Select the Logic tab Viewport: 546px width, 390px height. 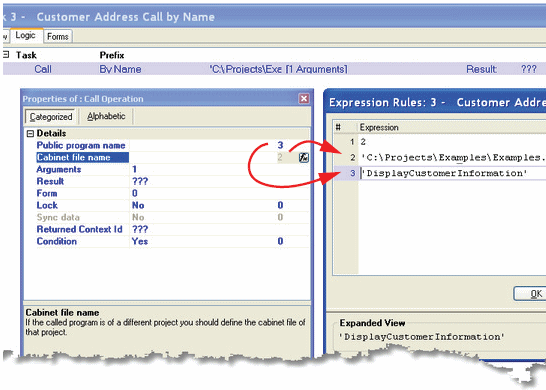25,35
